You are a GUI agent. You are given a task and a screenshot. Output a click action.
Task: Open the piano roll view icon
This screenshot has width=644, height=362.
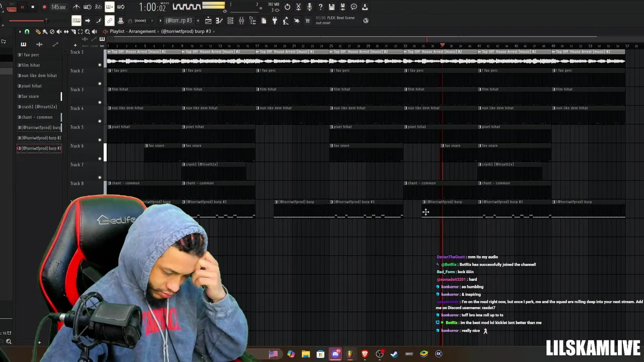point(219,21)
